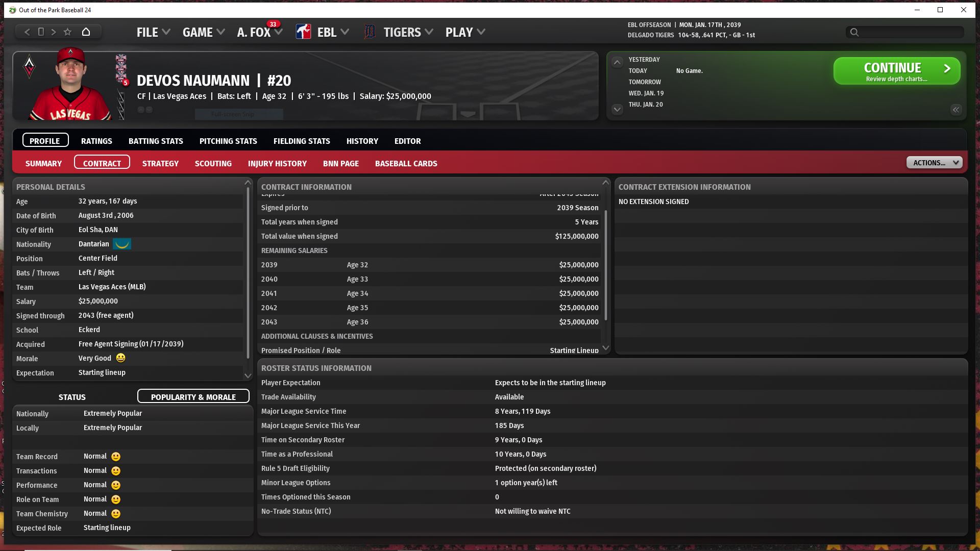Select the Popularity & Morale toggle

(x=193, y=397)
